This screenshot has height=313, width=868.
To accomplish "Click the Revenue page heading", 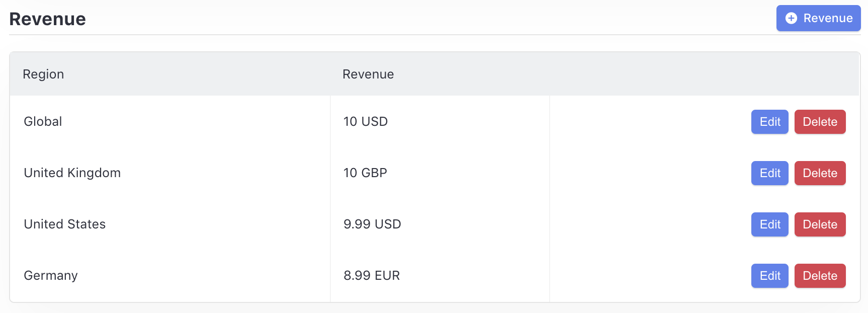I will (47, 19).
